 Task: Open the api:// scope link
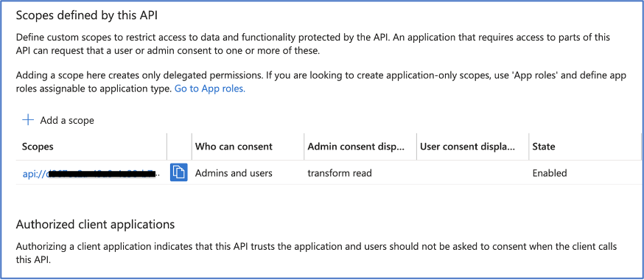(x=90, y=174)
